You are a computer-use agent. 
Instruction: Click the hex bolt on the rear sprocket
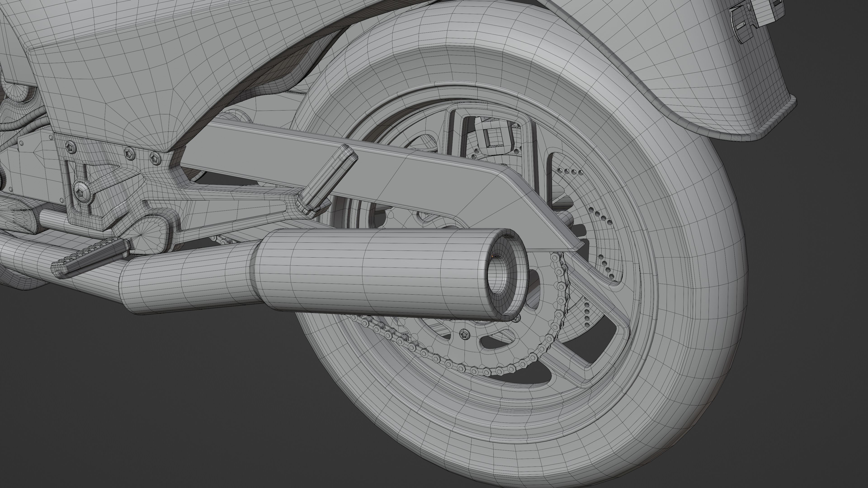click(465, 334)
